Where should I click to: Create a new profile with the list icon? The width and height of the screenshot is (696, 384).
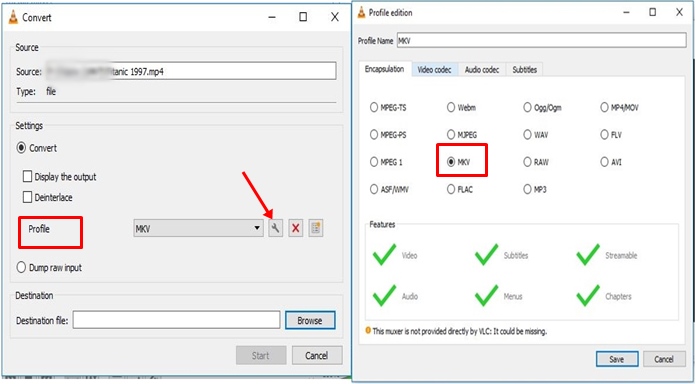316,228
